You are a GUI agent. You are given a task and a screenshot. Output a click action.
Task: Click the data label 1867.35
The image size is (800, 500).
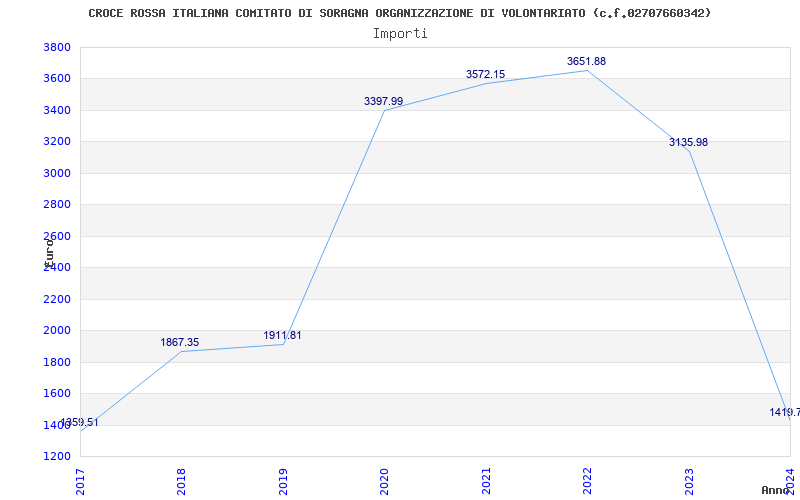click(180, 342)
